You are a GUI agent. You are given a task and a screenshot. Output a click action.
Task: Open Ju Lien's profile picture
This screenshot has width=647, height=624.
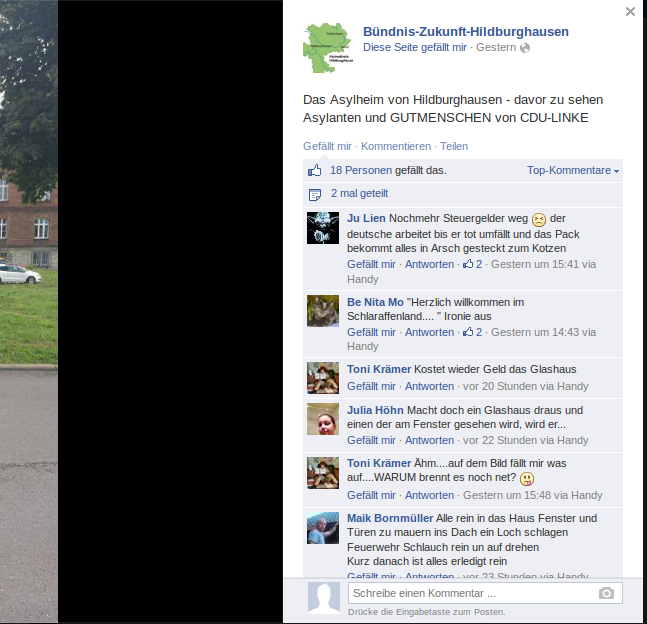[323, 228]
